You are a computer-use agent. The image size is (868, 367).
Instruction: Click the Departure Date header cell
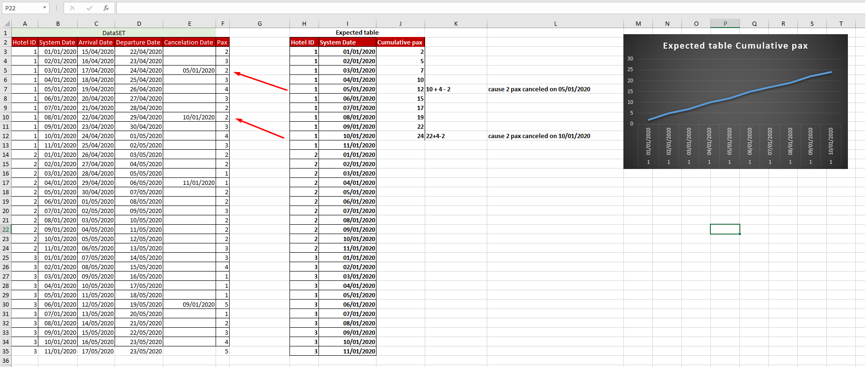[x=139, y=42]
